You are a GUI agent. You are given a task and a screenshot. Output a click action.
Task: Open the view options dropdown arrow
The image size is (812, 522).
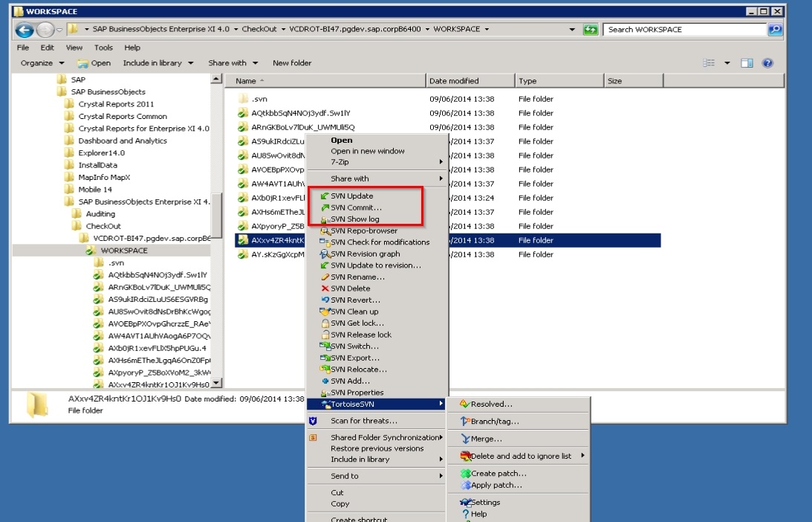(x=727, y=63)
